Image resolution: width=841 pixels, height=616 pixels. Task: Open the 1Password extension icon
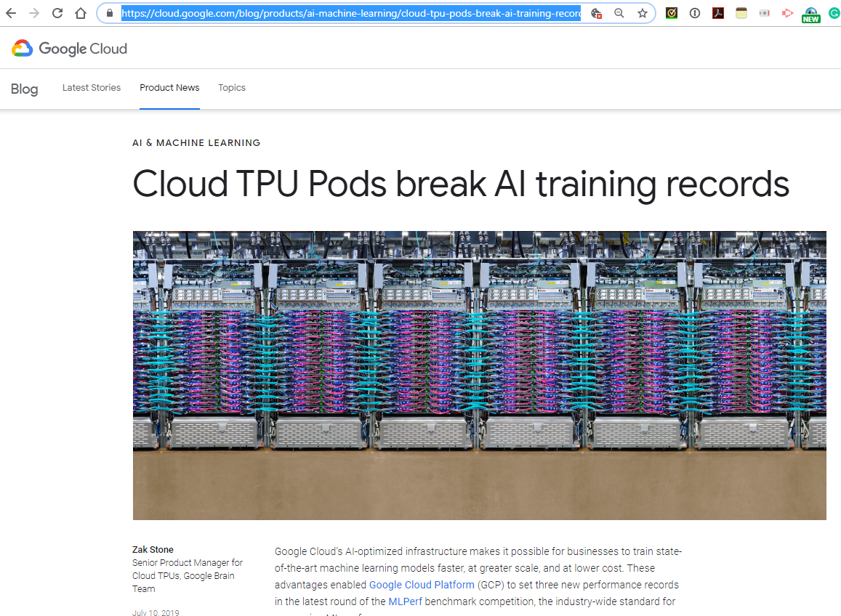[695, 13]
